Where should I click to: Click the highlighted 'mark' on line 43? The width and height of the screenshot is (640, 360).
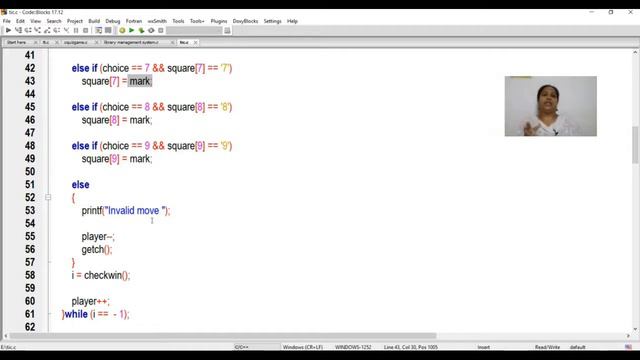140,81
